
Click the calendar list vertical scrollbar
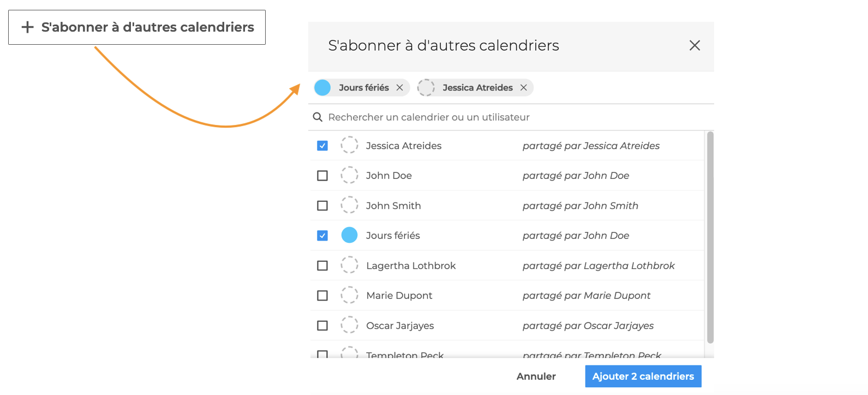710,237
